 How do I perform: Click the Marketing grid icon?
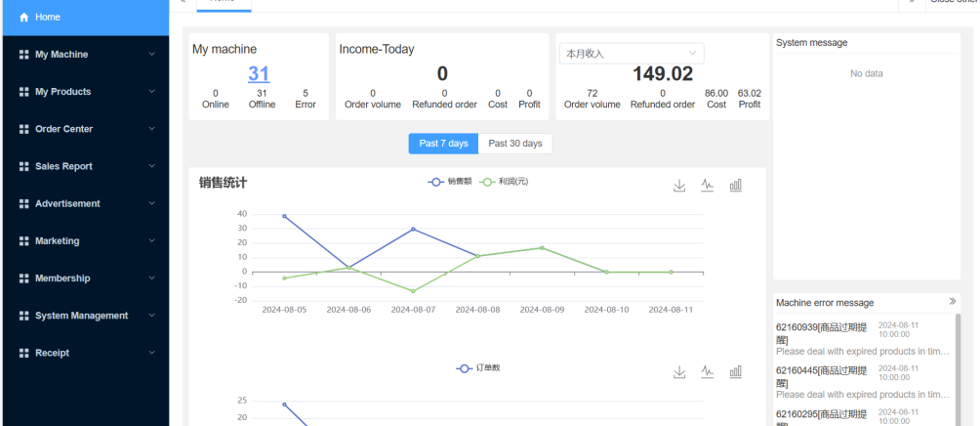coord(24,240)
